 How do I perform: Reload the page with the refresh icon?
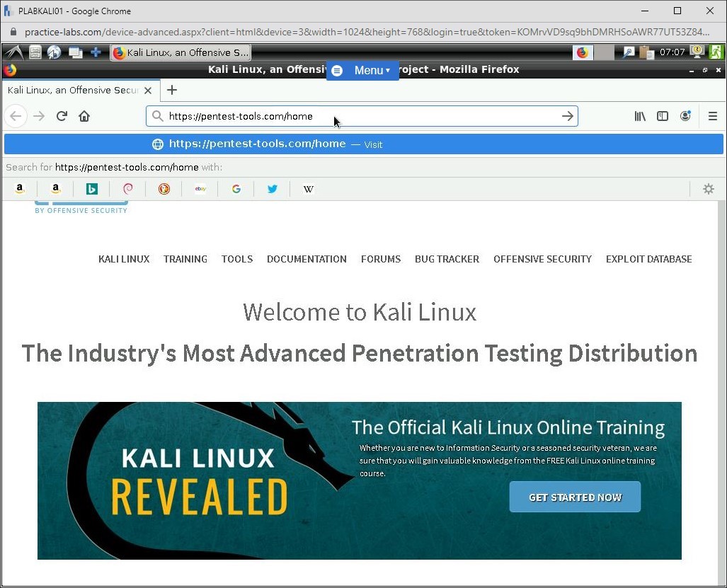point(62,116)
